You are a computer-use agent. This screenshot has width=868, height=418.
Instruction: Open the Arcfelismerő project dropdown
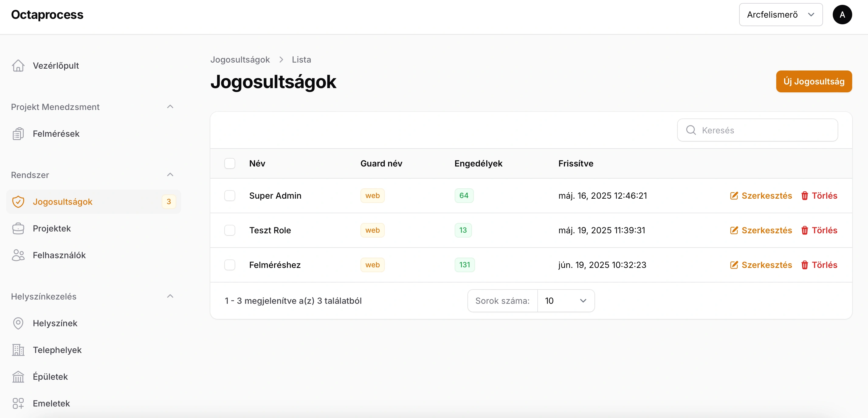(x=780, y=15)
